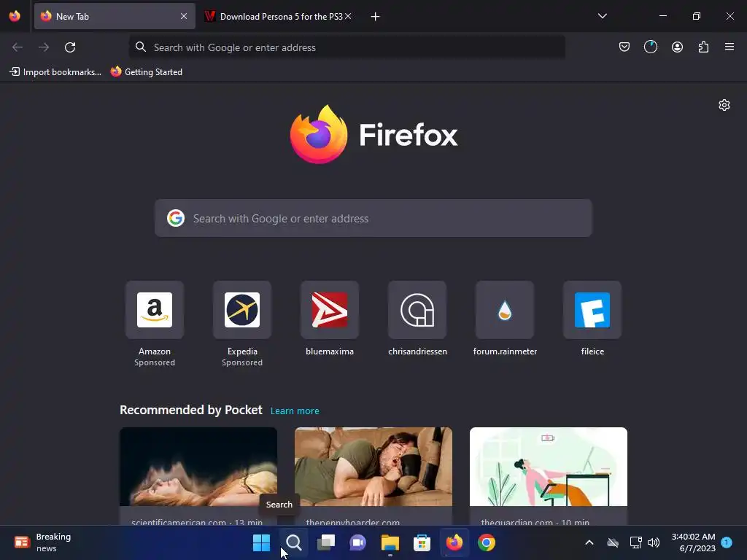This screenshot has width=747, height=560.
Task: Close the Download Persona 5 tab
Action: 348,16
